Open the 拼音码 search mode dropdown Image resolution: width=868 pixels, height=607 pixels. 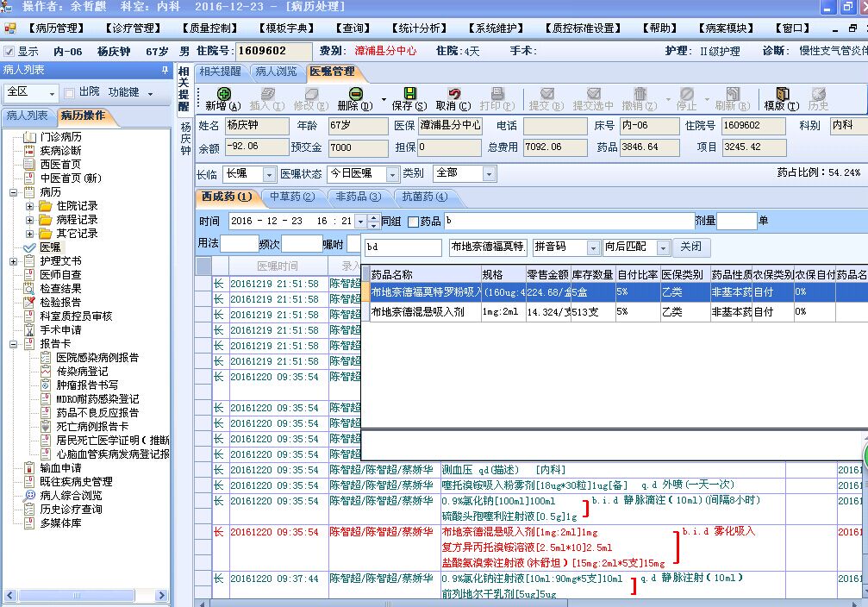click(x=593, y=247)
